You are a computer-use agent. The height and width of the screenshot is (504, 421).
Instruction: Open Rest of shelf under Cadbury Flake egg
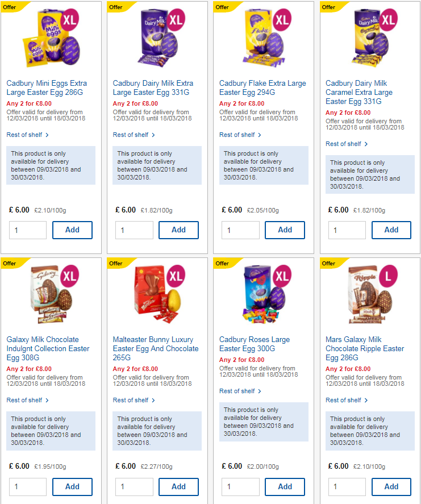240,135
